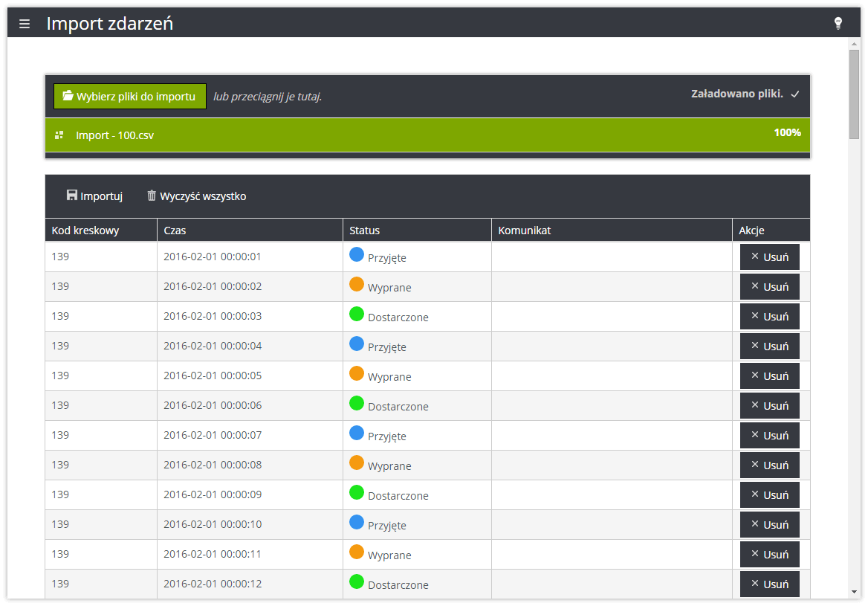Click the scrollbar down arrow
This screenshot has width=868, height=606.
tap(854, 592)
